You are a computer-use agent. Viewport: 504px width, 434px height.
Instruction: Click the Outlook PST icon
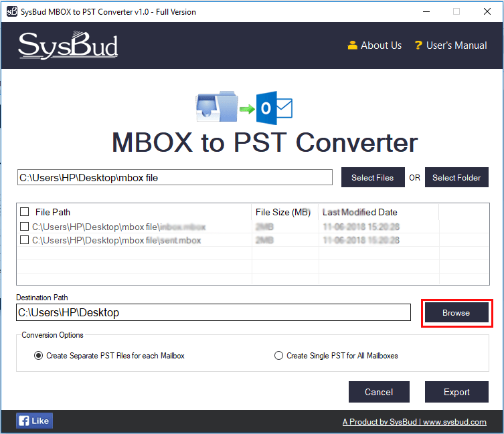[x=274, y=108]
